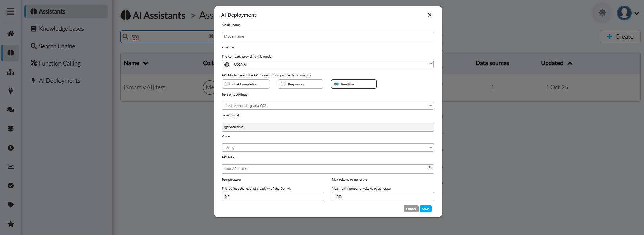Screen dimensions: 644x235
Task: Click the Temperature field showing 0.2
Action: pos(273,197)
